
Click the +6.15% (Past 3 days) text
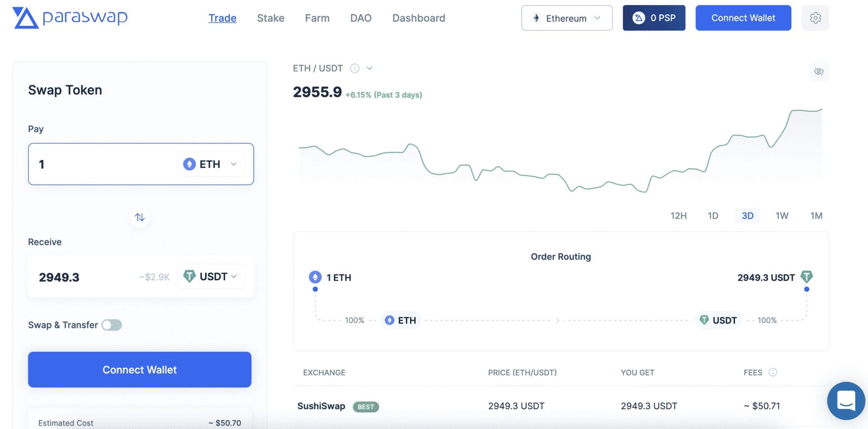(x=384, y=95)
